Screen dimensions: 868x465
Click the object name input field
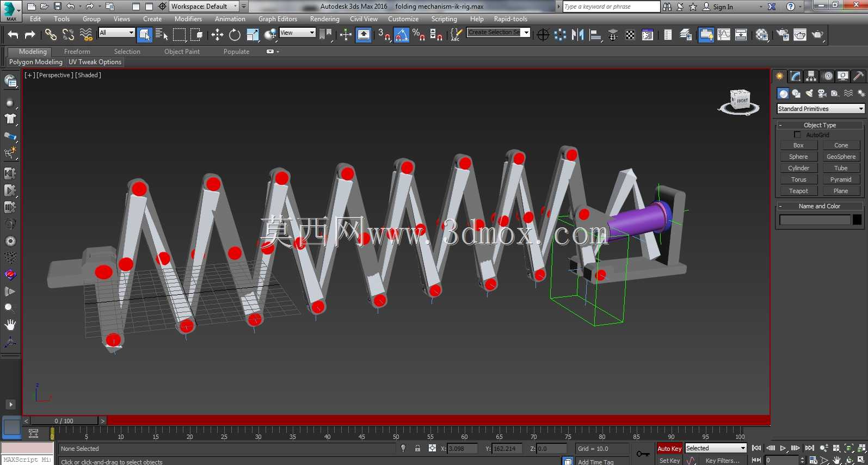coord(815,220)
